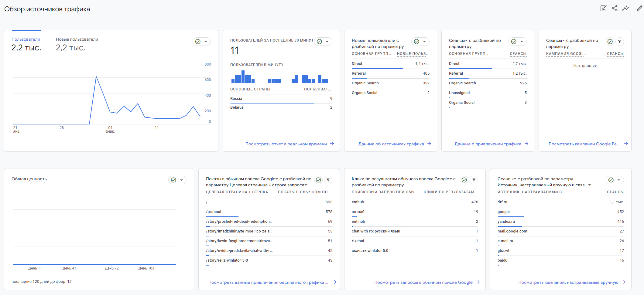Open status dropdown in Новые пользователи breakdown card
644x295 pixels.
point(420,42)
